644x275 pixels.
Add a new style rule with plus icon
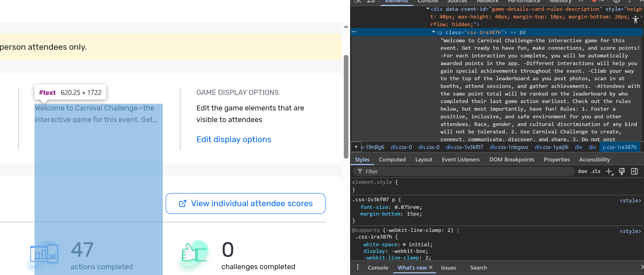(609, 172)
